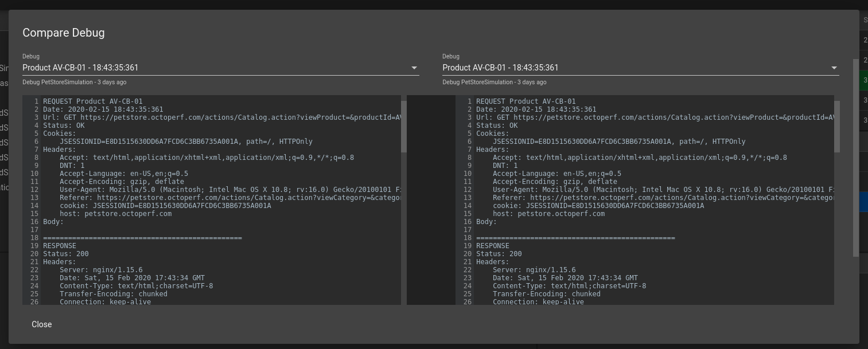868x349 pixels.
Task: Click 'Status: 200' in right pane
Action: (499, 254)
